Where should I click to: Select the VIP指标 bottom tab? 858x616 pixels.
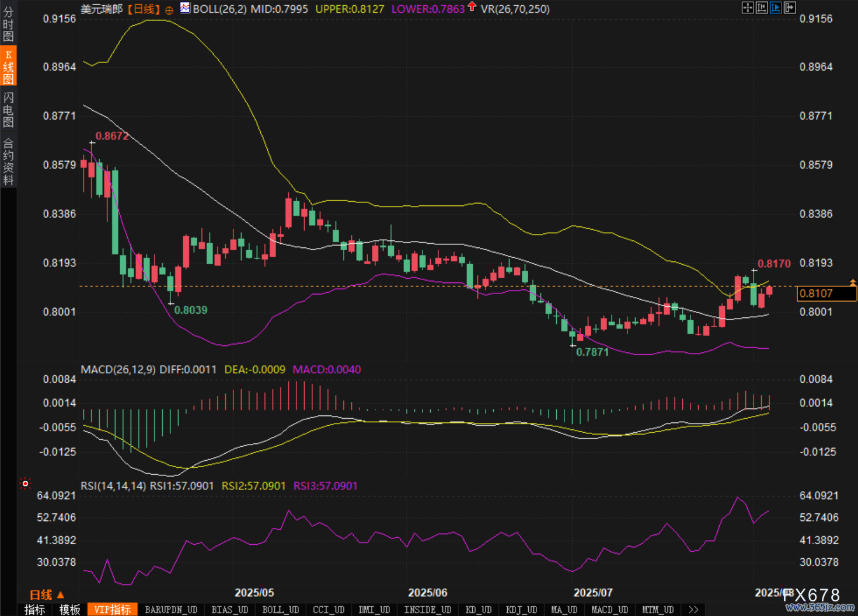(x=113, y=610)
